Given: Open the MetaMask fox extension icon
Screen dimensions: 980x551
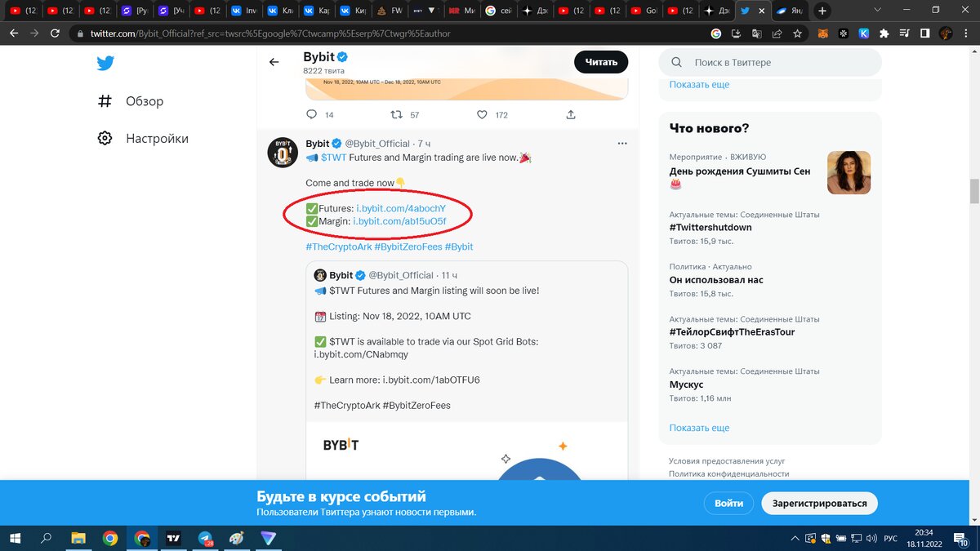Looking at the screenshot, I should coord(824,33).
